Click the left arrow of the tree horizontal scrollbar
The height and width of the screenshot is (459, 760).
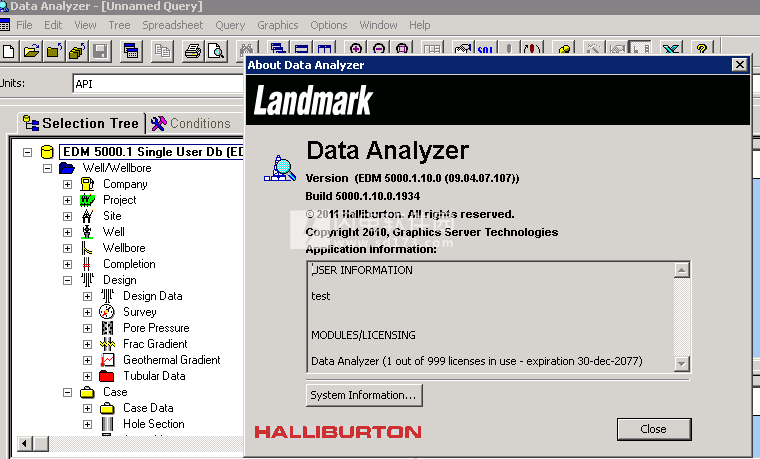pos(25,443)
